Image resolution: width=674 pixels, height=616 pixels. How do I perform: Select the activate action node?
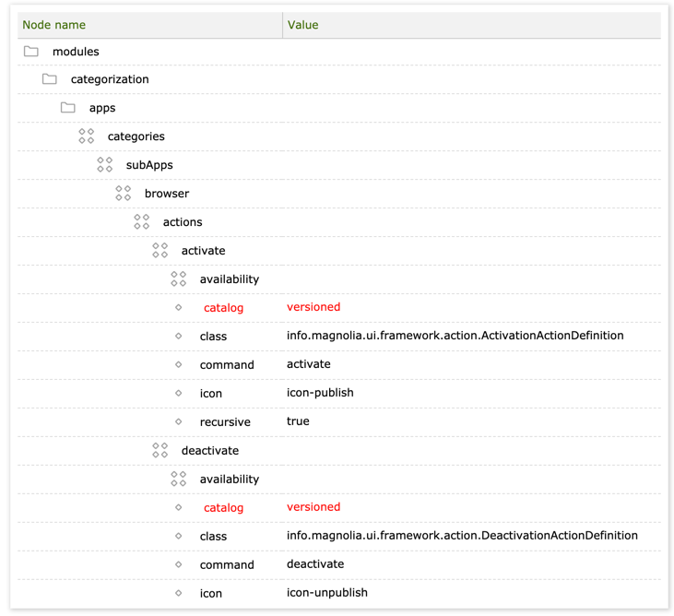[x=203, y=251]
